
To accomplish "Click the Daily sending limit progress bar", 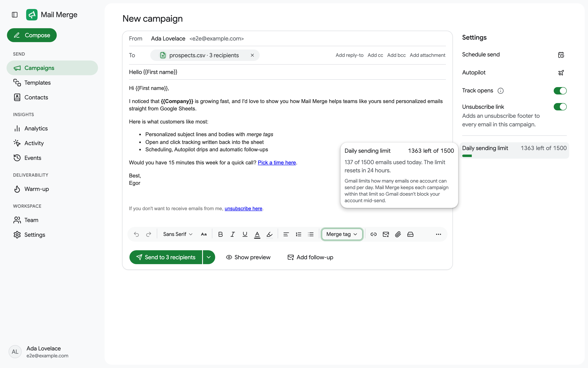I will pos(514,156).
